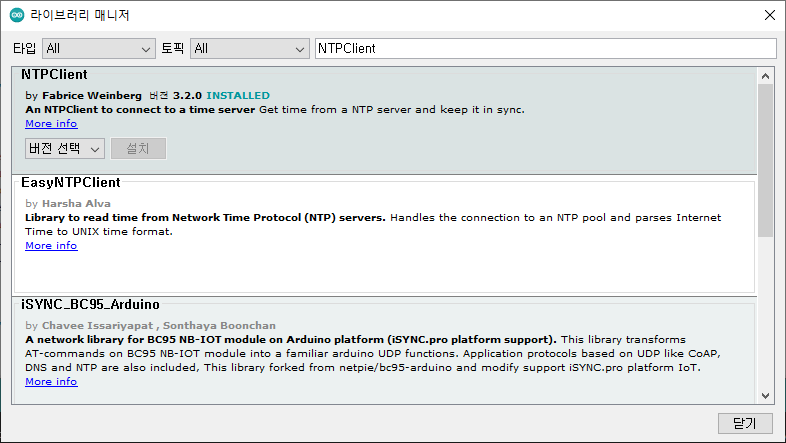786x443 pixels.
Task: Open More info link for EasyNTPClient
Action: pyautogui.click(x=51, y=246)
